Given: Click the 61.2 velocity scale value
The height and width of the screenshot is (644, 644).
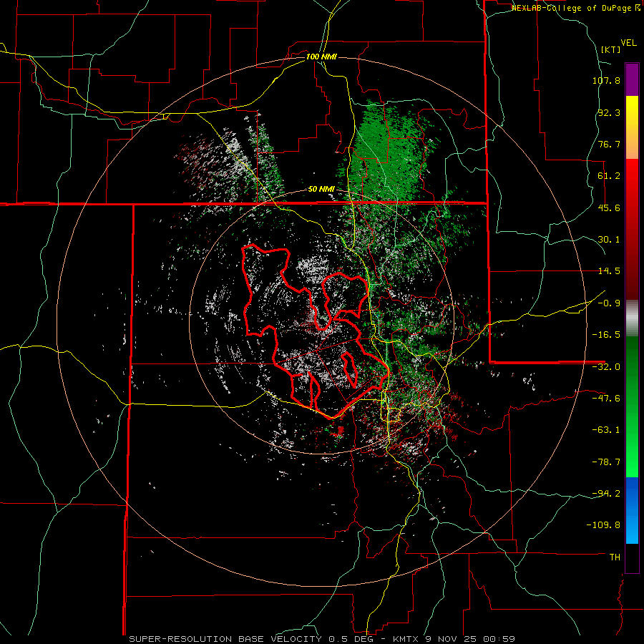Looking at the screenshot, I should 609,176.
